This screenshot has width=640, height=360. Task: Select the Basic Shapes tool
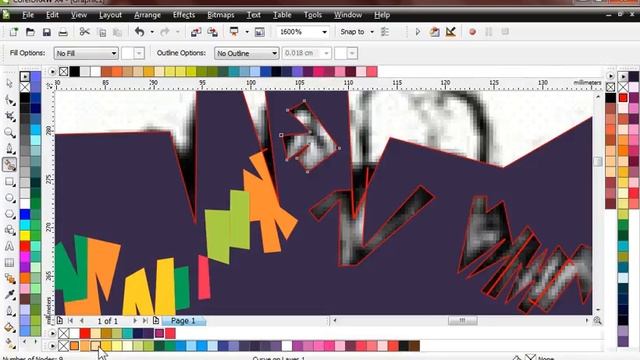coord(9,230)
